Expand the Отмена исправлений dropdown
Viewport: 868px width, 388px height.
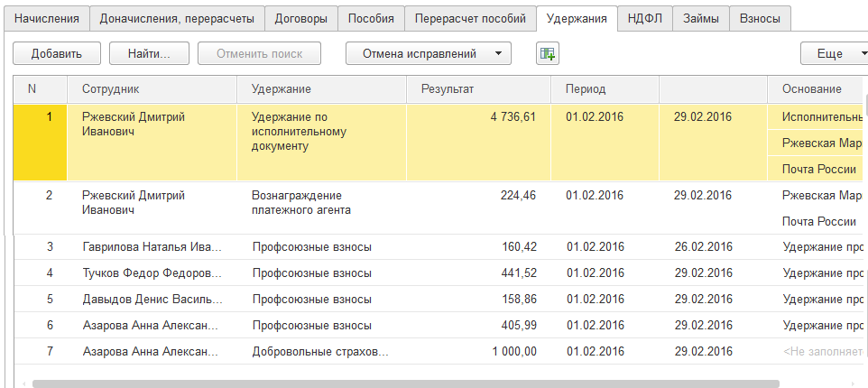tap(429, 54)
